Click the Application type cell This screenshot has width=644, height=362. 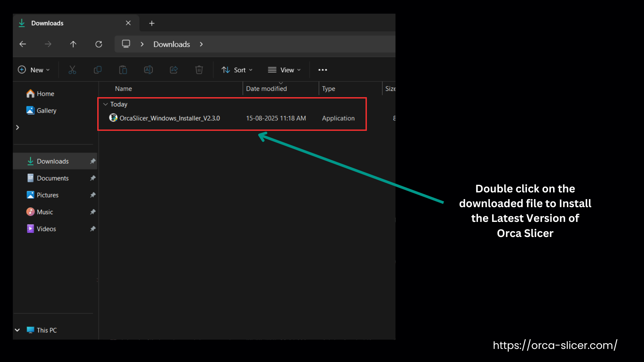tap(338, 118)
